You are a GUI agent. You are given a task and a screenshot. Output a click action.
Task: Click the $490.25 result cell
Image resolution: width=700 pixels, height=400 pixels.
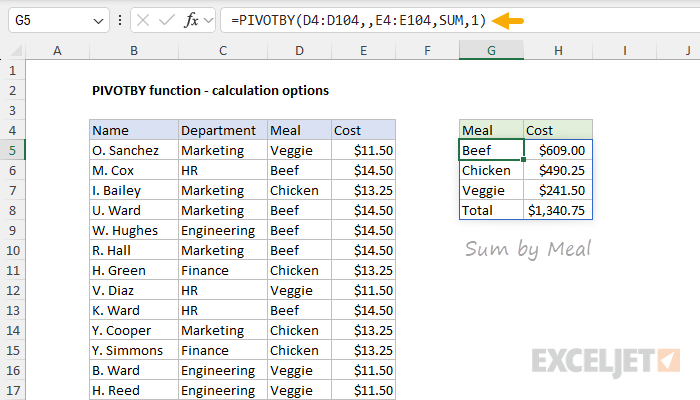click(x=558, y=171)
